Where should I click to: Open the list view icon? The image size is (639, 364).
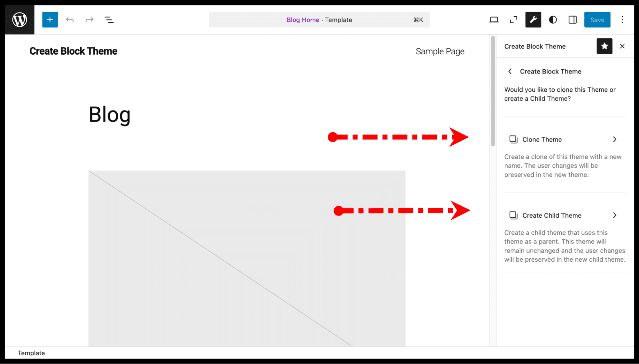click(x=109, y=19)
